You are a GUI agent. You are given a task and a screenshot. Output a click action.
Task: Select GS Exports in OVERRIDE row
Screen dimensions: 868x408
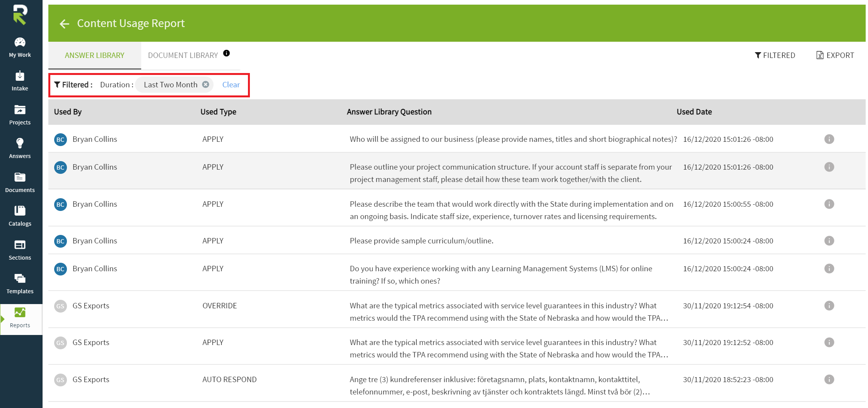[91, 306]
